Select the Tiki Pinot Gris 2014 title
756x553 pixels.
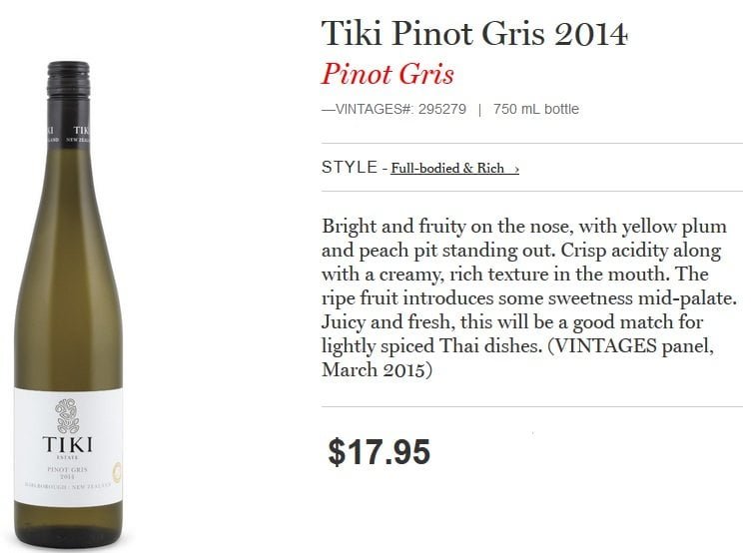[474, 34]
